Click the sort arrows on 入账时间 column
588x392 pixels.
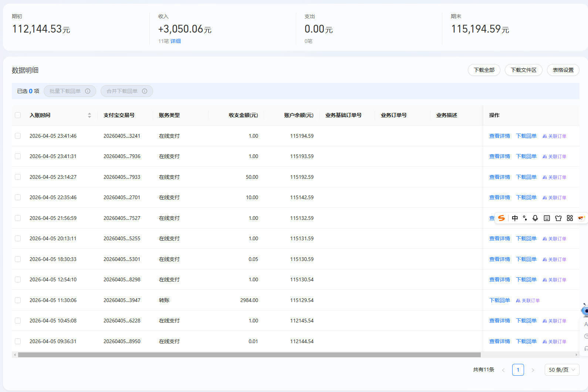89,115
